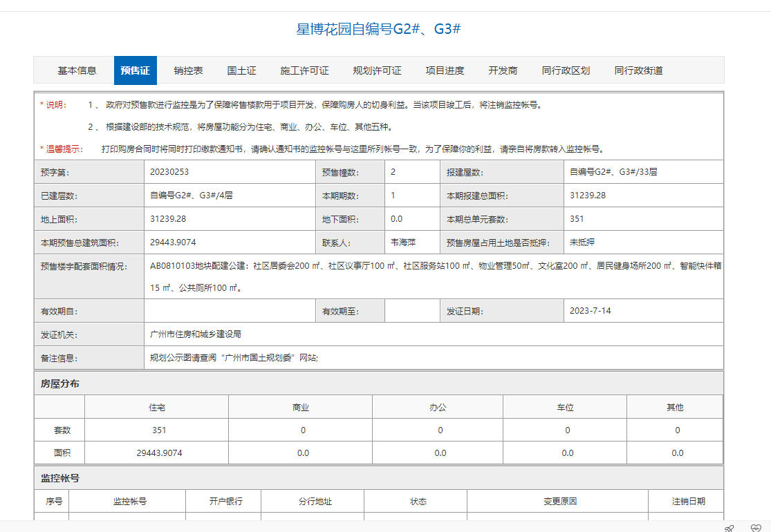Image resolution: width=771 pixels, height=532 pixels.
Task: Select the 同行政区划 tab
Action: click(x=566, y=70)
